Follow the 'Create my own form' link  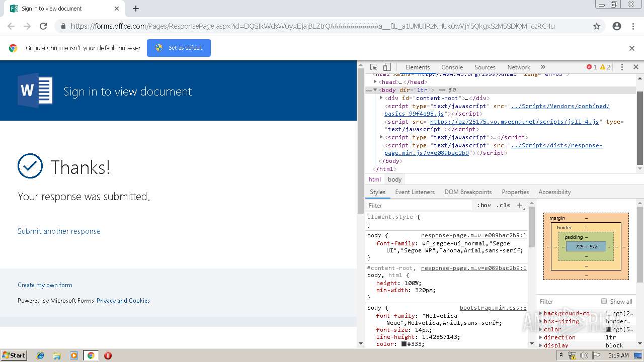pos(45,285)
